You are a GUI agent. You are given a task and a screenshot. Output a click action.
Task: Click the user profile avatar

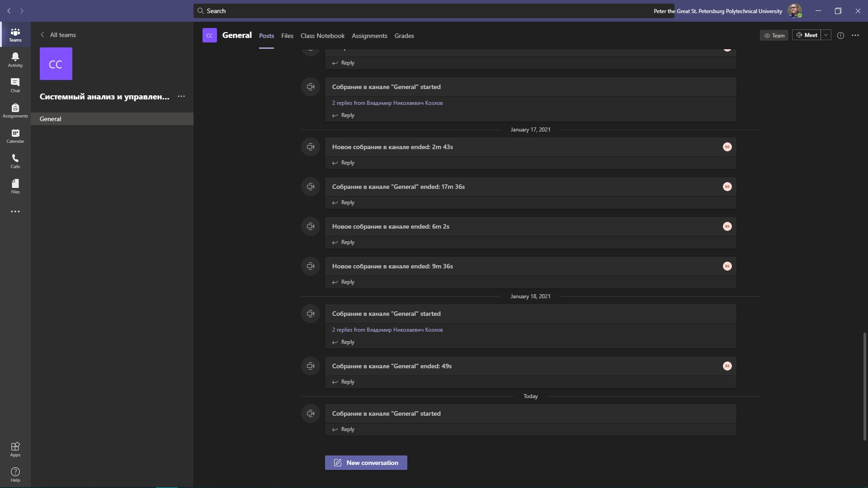tap(795, 11)
